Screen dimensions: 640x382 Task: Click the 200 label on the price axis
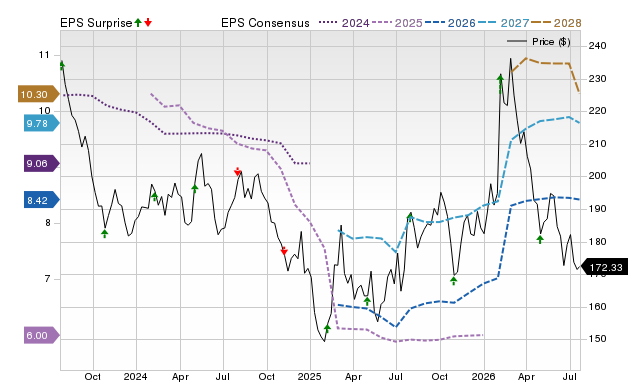598,176
